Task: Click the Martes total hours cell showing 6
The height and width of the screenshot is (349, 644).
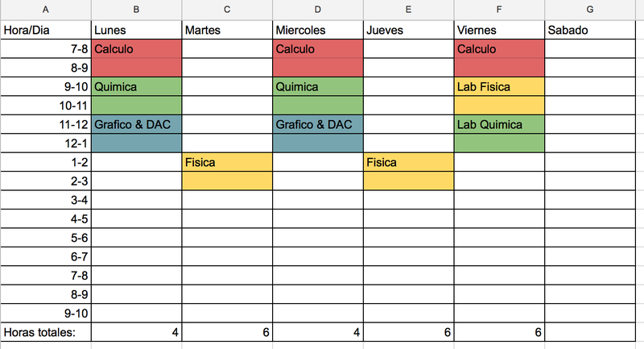Action: pos(227,332)
